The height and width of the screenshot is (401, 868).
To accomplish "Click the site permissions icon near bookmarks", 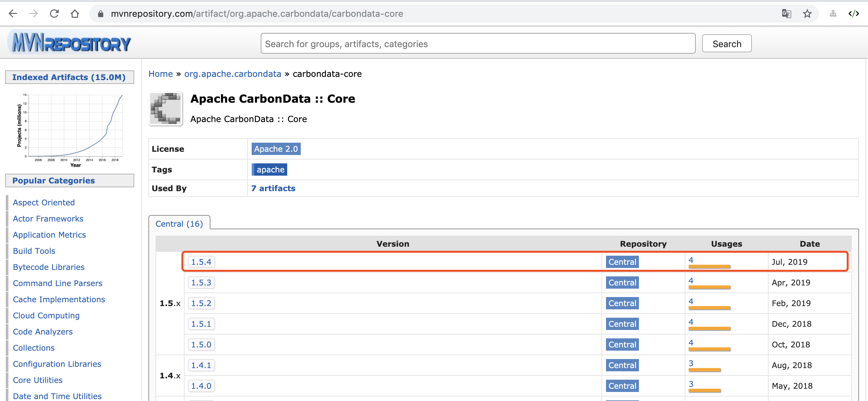I will pos(833,14).
